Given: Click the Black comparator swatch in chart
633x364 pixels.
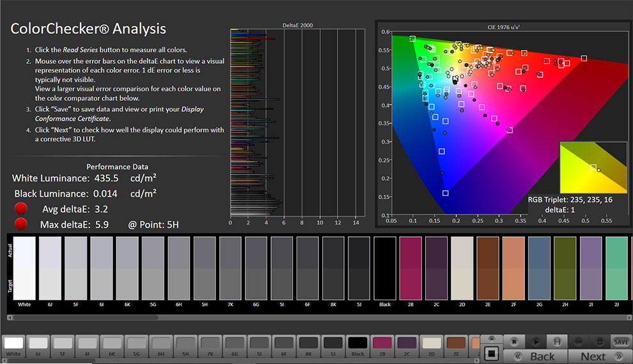Looking at the screenshot, I should (x=385, y=268).
